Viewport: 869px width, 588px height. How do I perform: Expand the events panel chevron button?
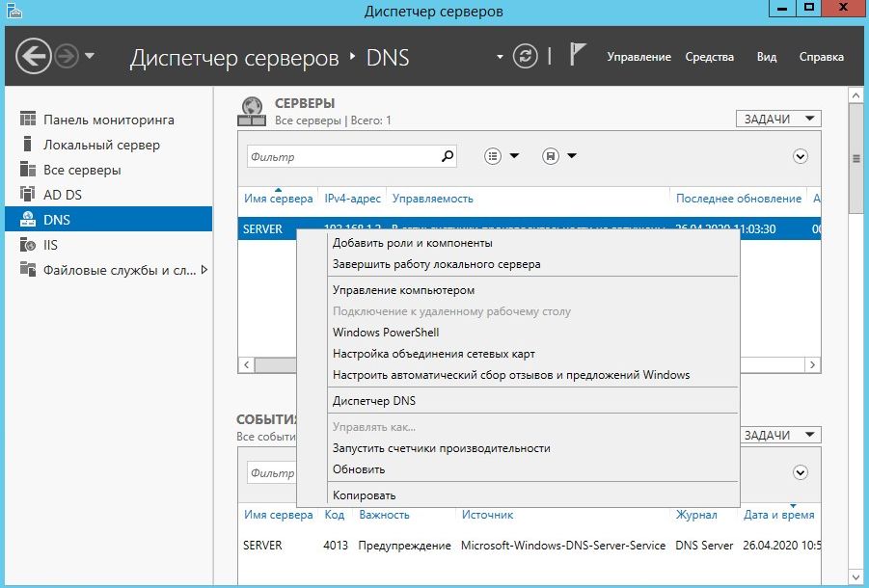[800, 472]
